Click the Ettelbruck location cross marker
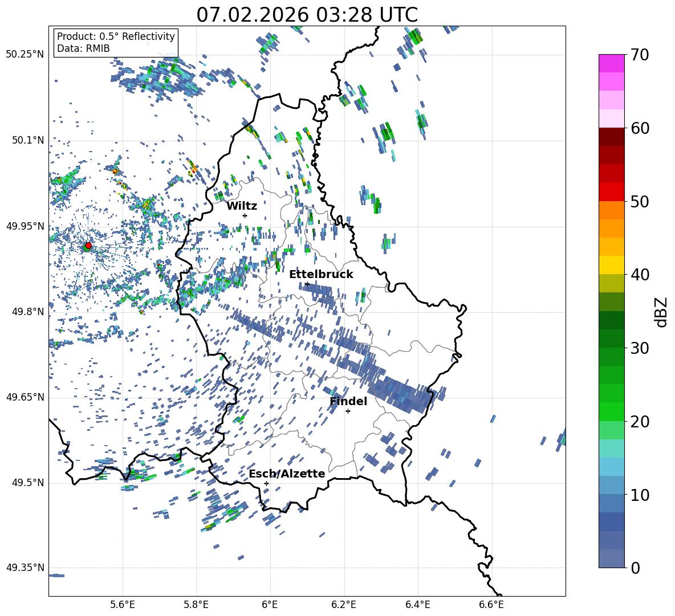The image size is (675, 616). pos(307,284)
